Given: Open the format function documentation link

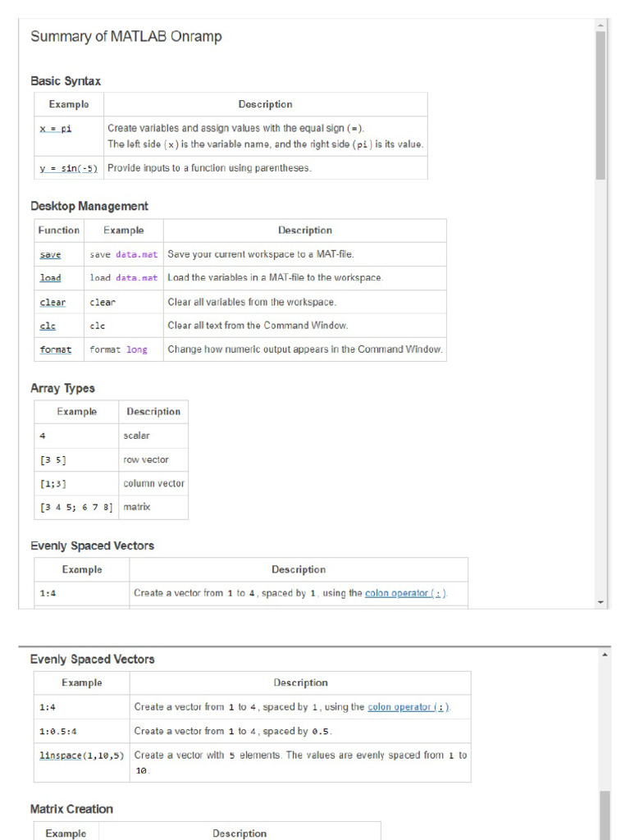Looking at the screenshot, I should point(55,349).
